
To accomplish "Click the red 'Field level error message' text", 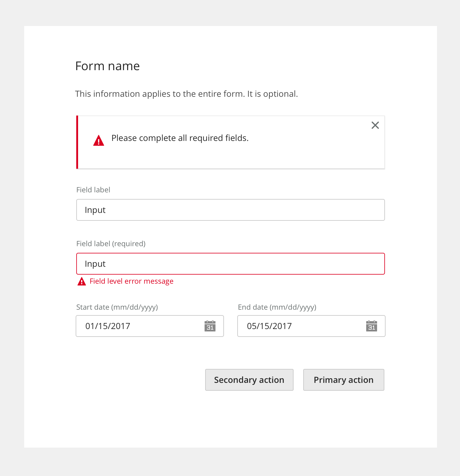I will tap(131, 281).
